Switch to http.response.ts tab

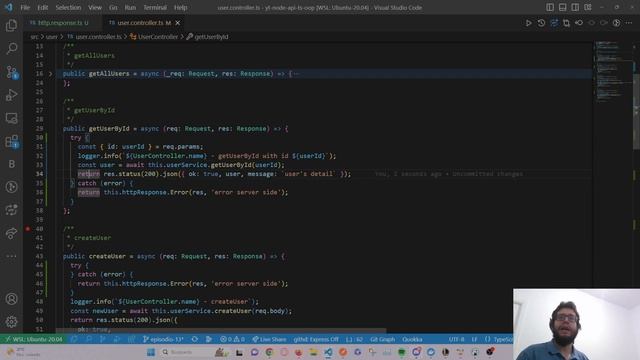pos(60,23)
